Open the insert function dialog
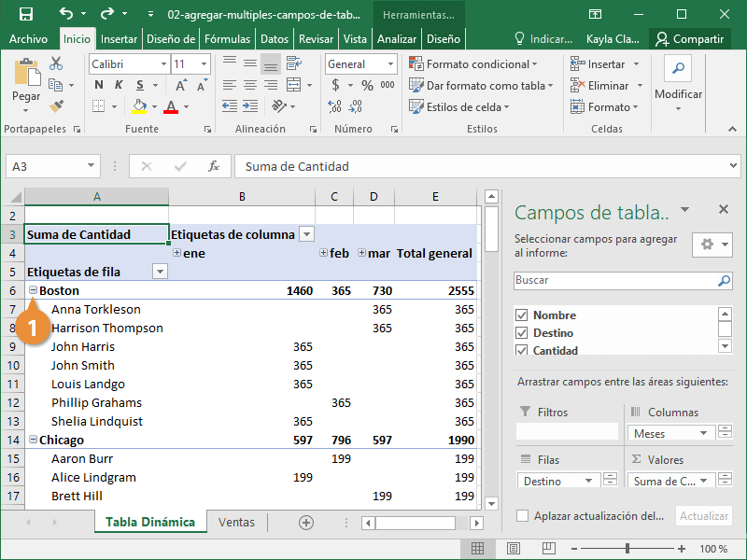 pos(214,166)
